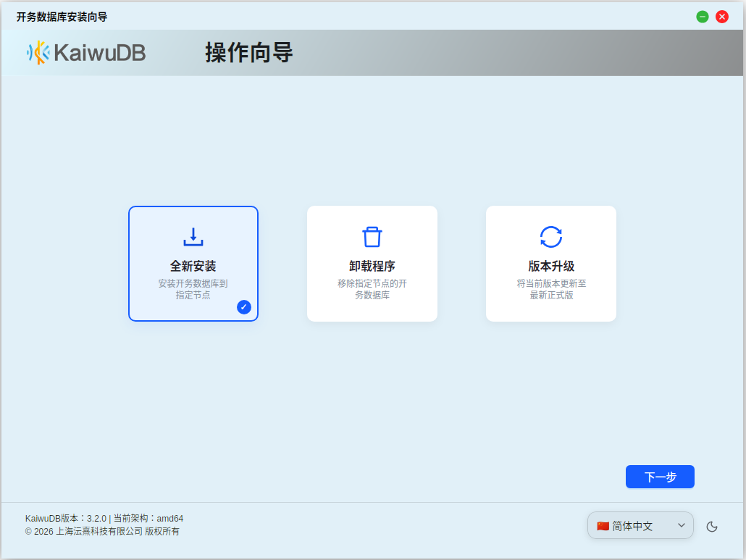Viewport: 746px width, 560px height.
Task: Proceed with the 下一步 button
Action: (660, 477)
